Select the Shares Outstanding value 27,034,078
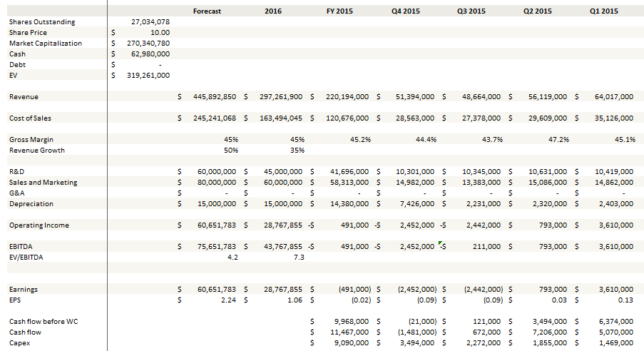This screenshot has height=351, width=644. coord(150,21)
